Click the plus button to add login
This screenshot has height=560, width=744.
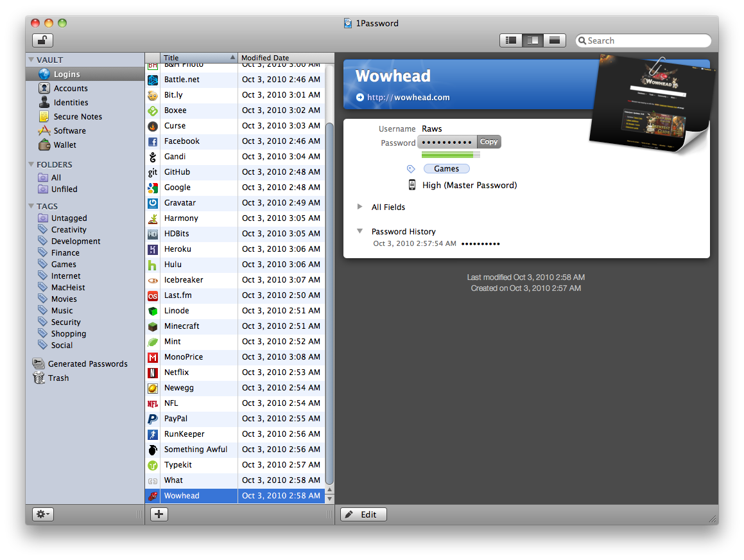pyautogui.click(x=159, y=514)
